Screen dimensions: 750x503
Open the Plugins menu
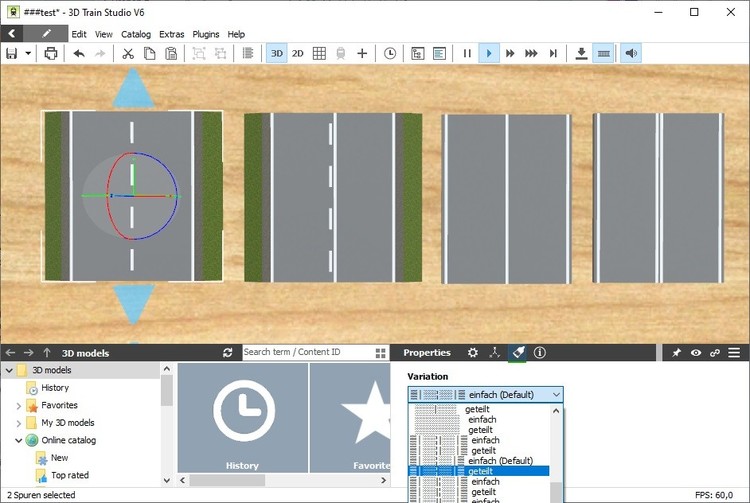[x=205, y=34]
